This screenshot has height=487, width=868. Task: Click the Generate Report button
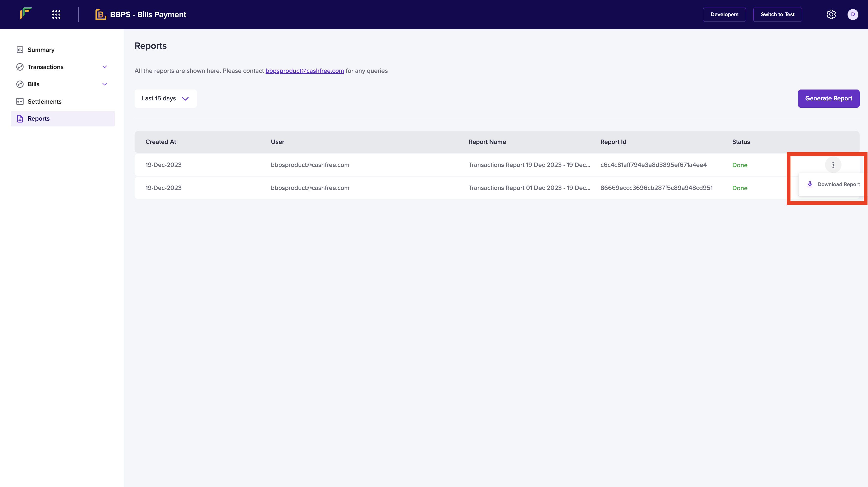828,98
